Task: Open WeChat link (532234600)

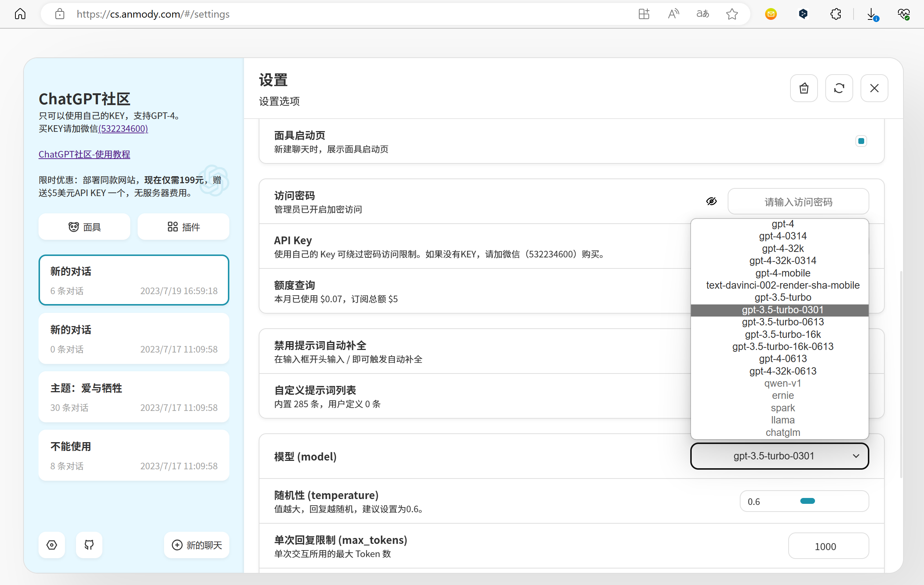Action: click(x=123, y=128)
